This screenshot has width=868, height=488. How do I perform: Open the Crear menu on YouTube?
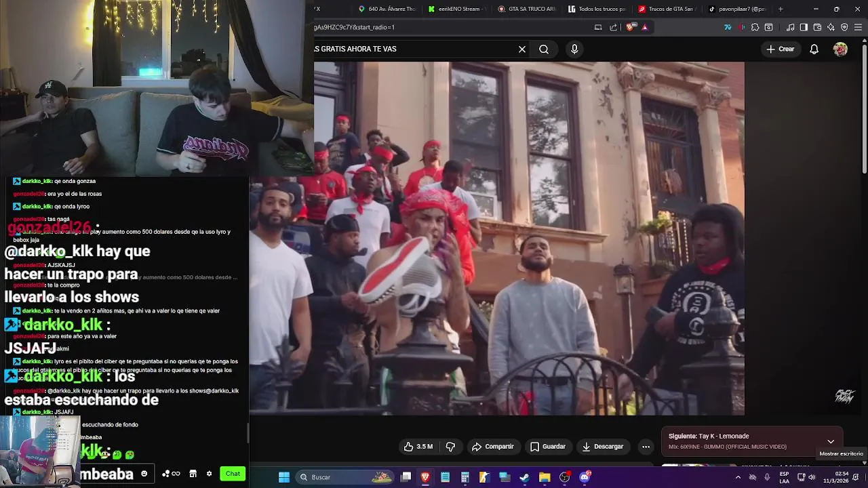[x=780, y=49]
